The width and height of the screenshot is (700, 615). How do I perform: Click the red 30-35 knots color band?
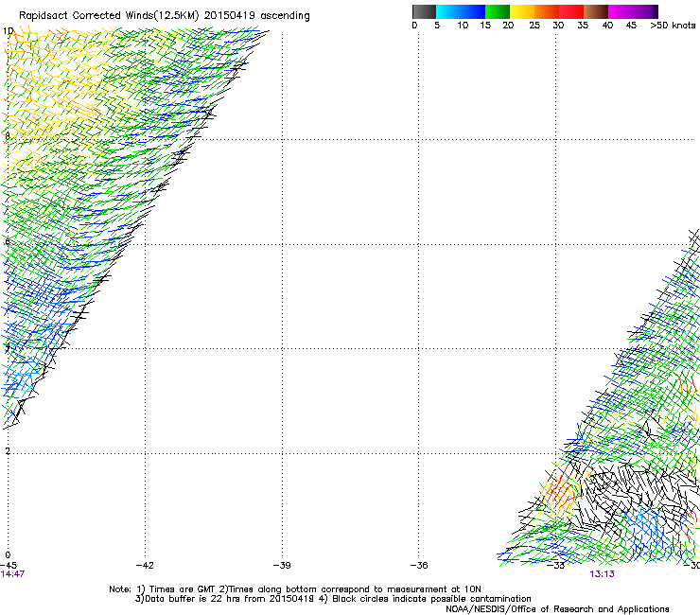571,11
